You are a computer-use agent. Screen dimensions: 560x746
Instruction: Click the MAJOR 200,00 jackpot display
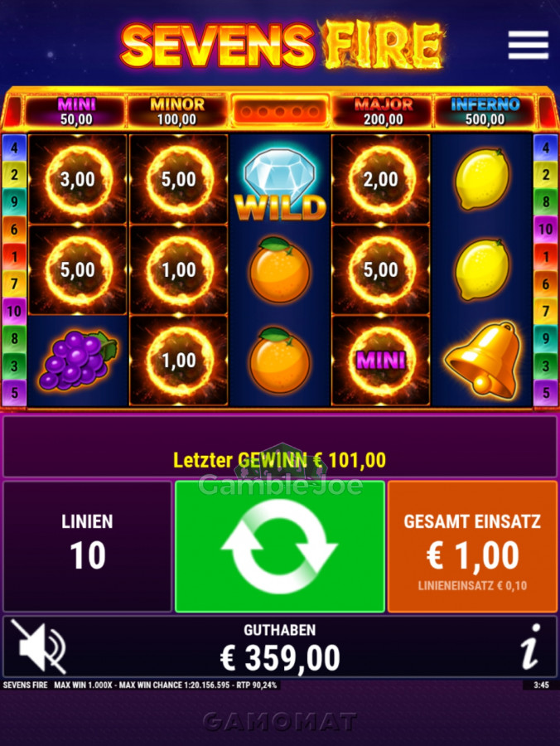384,111
